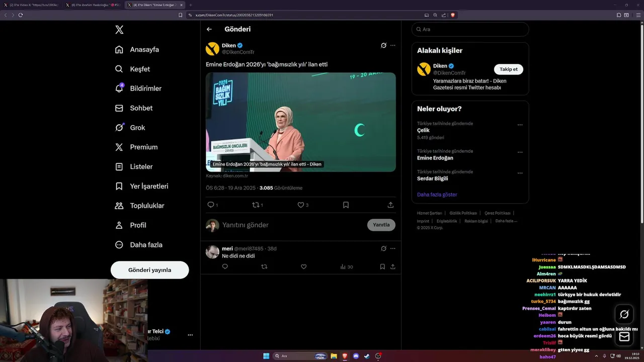Open Sohbet messages
This screenshot has height=362, width=644.
point(134,108)
